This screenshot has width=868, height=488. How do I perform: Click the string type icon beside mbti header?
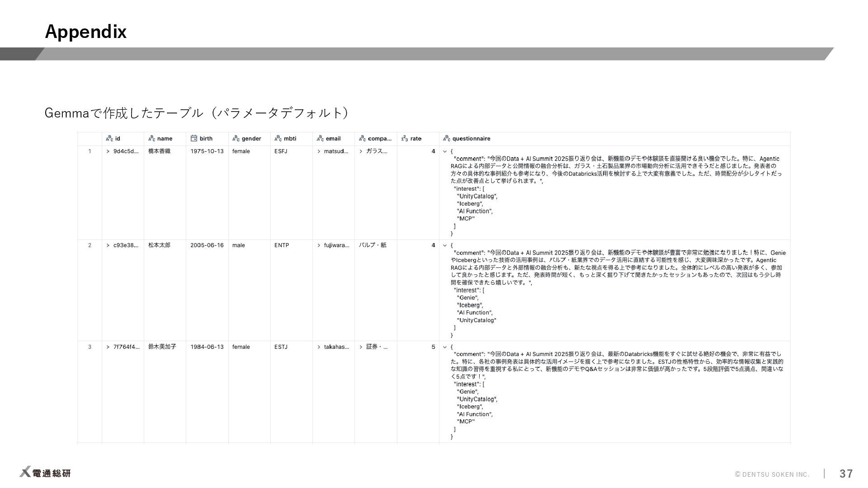pyautogui.click(x=278, y=139)
